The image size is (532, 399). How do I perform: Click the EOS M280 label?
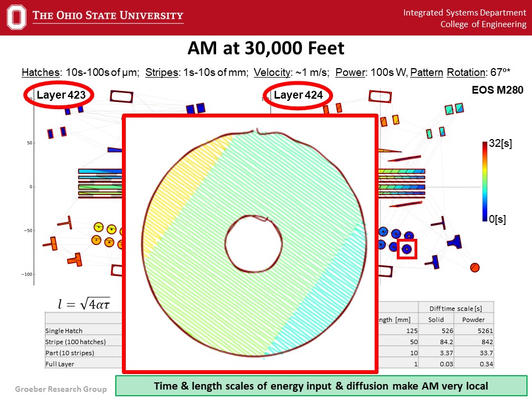497,90
